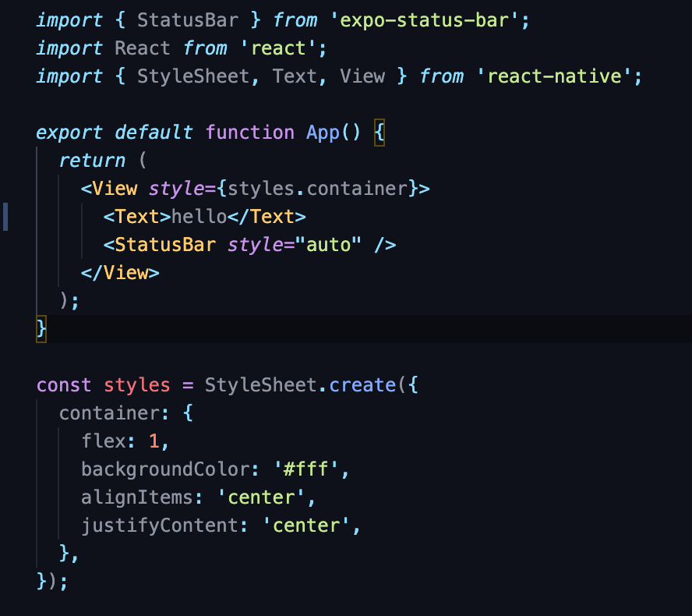Click the gutter change marker beside Text line

[5, 217]
